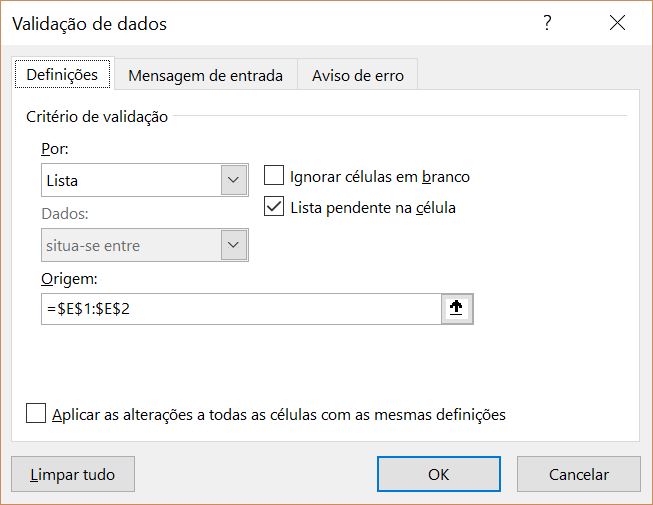Open the Dados dropdown arrow showing situa-se entre

234,245
